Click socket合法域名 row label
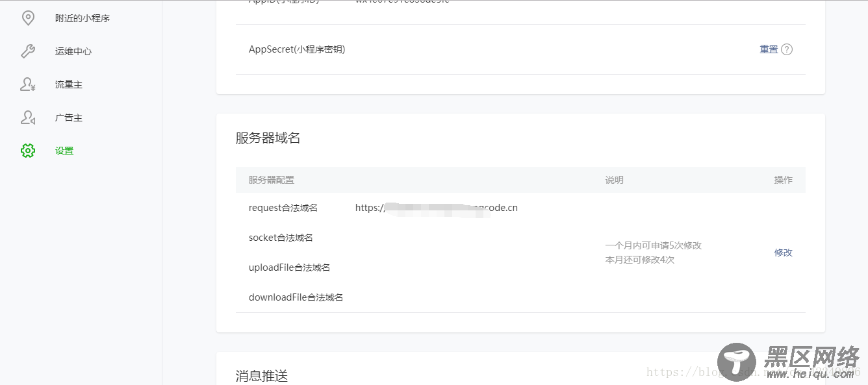This screenshot has height=385, width=868. point(281,238)
